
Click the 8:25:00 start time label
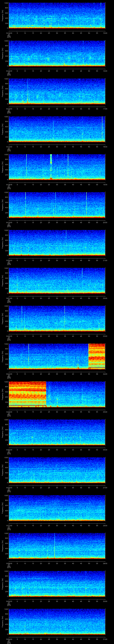coord(9,450)
